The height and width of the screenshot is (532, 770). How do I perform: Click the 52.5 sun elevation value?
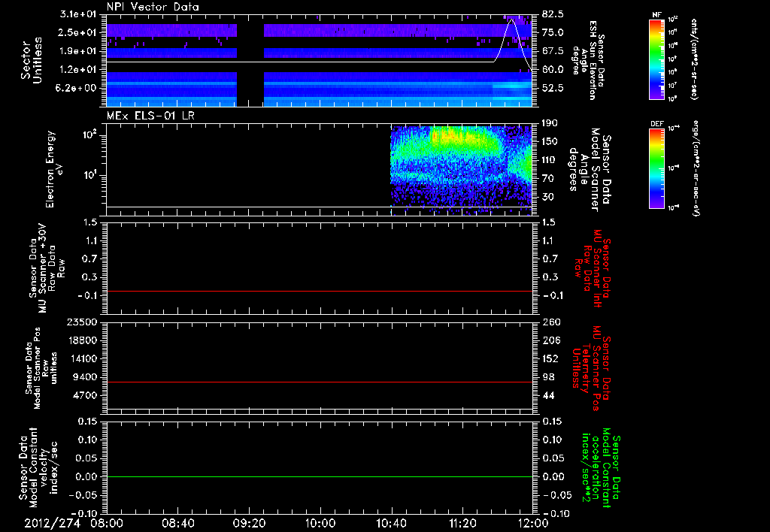(553, 88)
